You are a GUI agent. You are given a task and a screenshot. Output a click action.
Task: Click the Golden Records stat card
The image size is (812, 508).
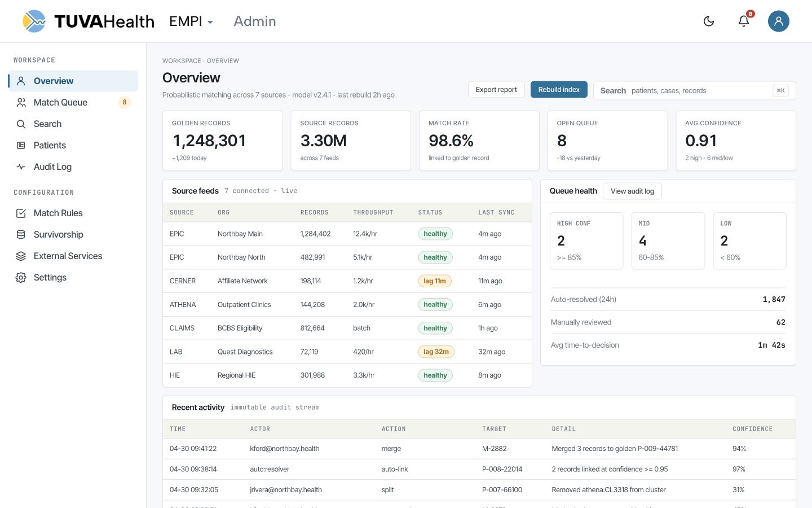click(222, 141)
